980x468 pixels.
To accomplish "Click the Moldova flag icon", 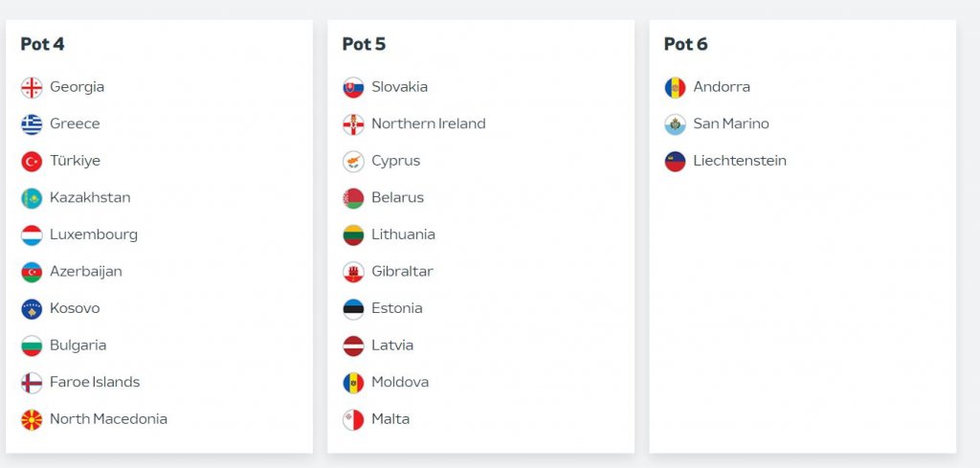I will click(353, 383).
